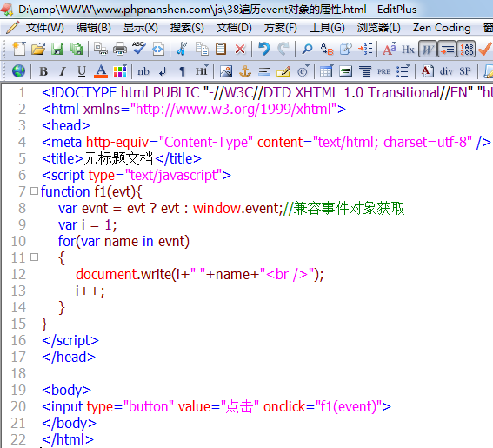
Task: Collapse the fold at line 7
Action: coord(34,191)
